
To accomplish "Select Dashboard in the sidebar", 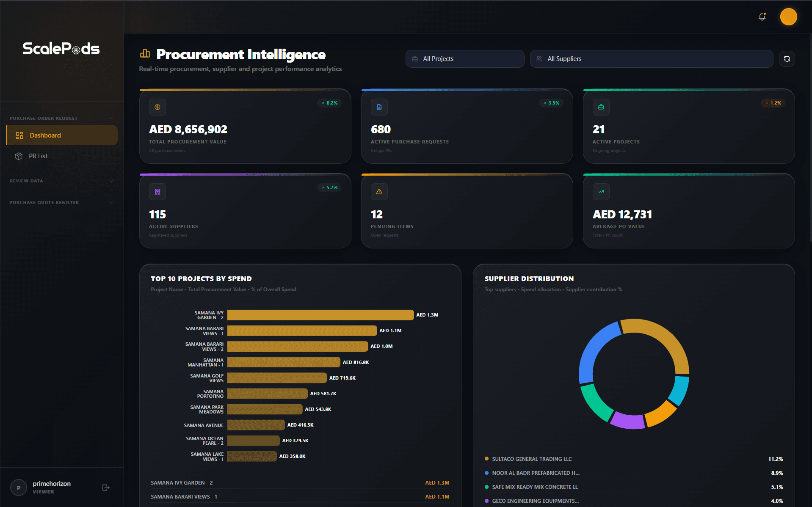I will click(x=62, y=135).
